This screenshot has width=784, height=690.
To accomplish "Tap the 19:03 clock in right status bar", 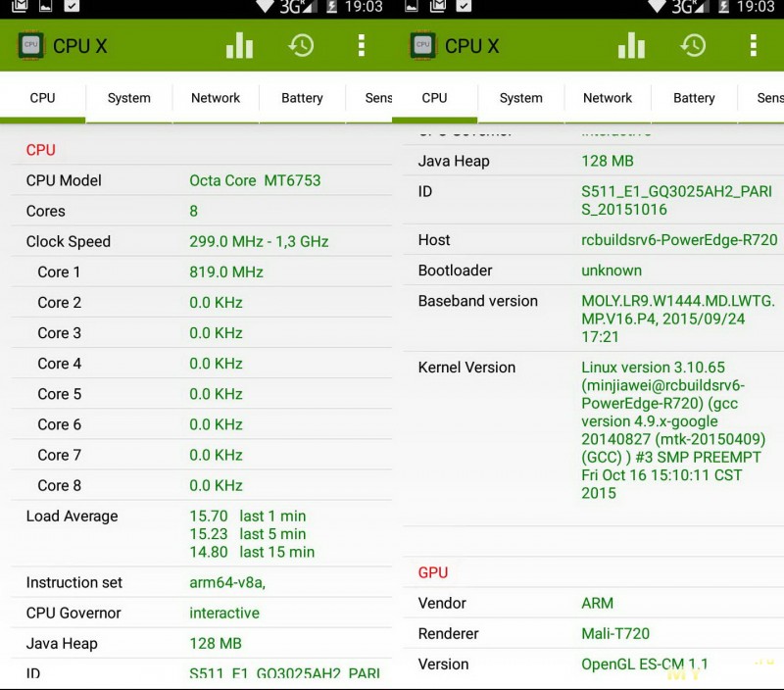I will (x=756, y=7).
